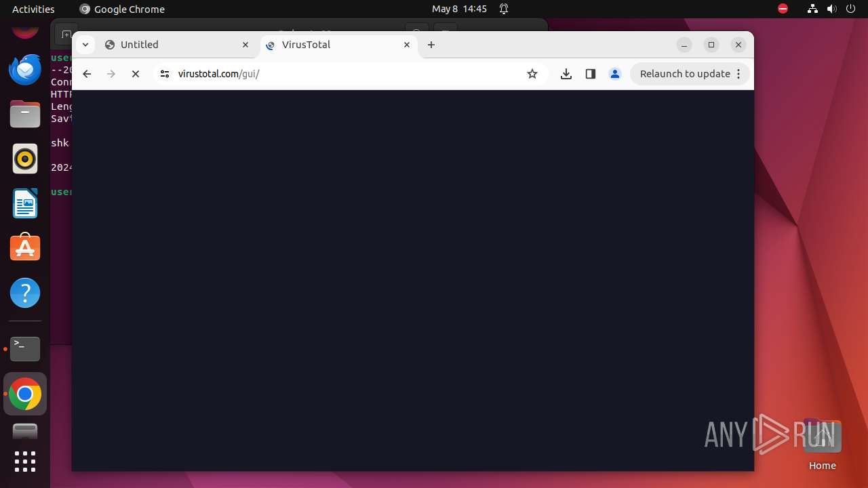Click the Chrome icon in dock

coord(25,394)
